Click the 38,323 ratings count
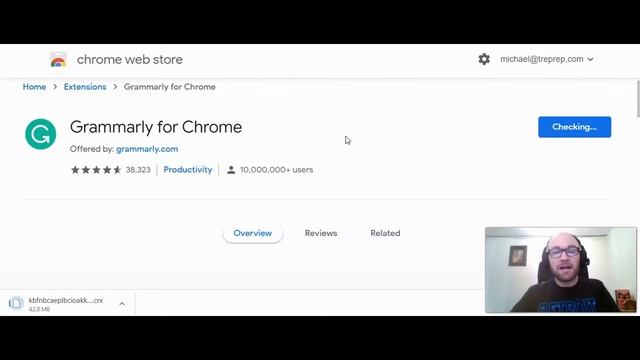Image resolution: width=640 pixels, height=360 pixels. pyautogui.click(x=138, y=170)
